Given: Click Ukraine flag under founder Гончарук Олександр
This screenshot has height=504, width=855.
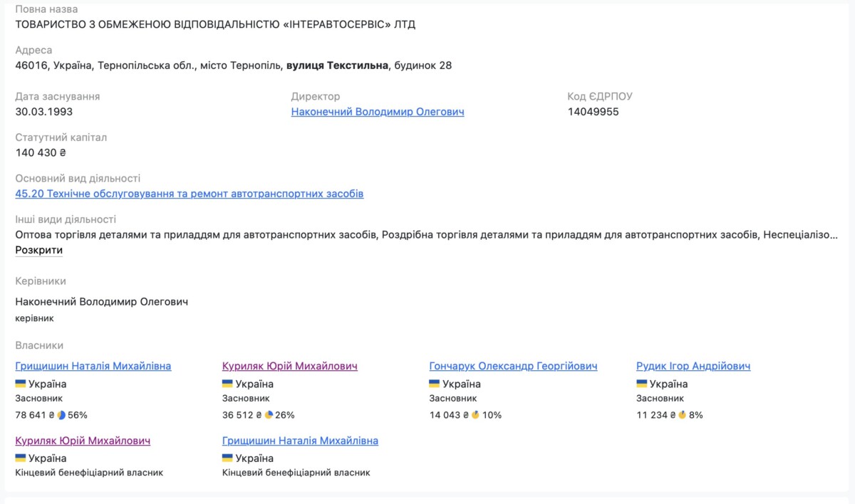Looking at the screenshot, I should (434, 384).
